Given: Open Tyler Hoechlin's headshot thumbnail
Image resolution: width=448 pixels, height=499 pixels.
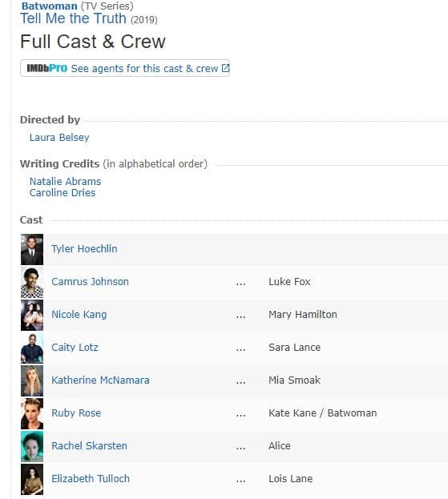Looking at the screenshot, I should [x=32, y=250].
